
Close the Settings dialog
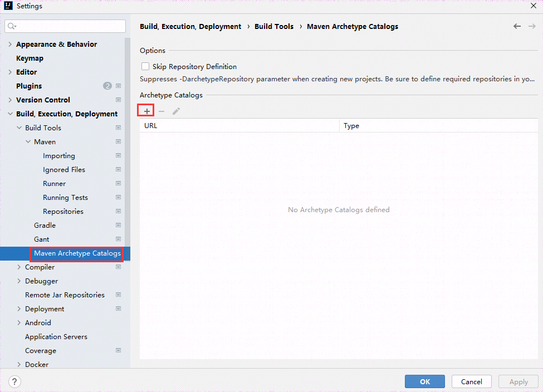[x=534, y=6]
